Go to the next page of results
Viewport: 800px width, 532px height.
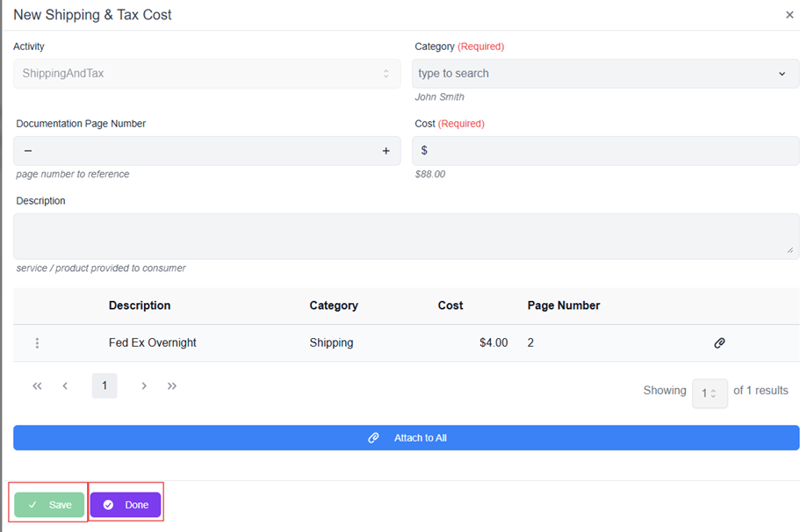tap(144, 386)
